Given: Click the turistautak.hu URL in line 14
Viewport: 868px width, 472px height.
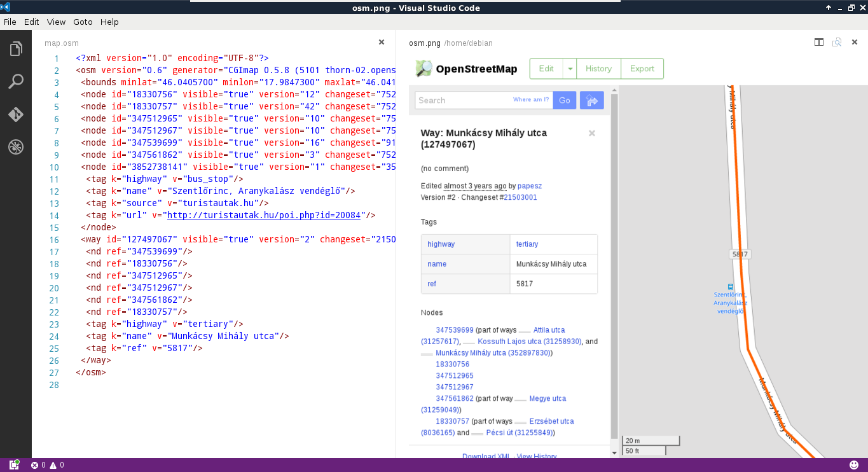Looking at the screenshot, I should click(x=263, y=215).
